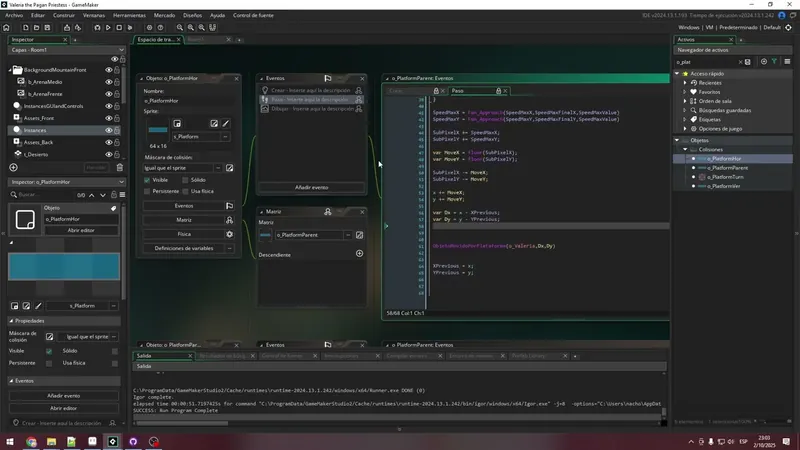The image size is (800, 450).
Task: Enable Sólido checkbox in object editor
Action: pos(185,180)
